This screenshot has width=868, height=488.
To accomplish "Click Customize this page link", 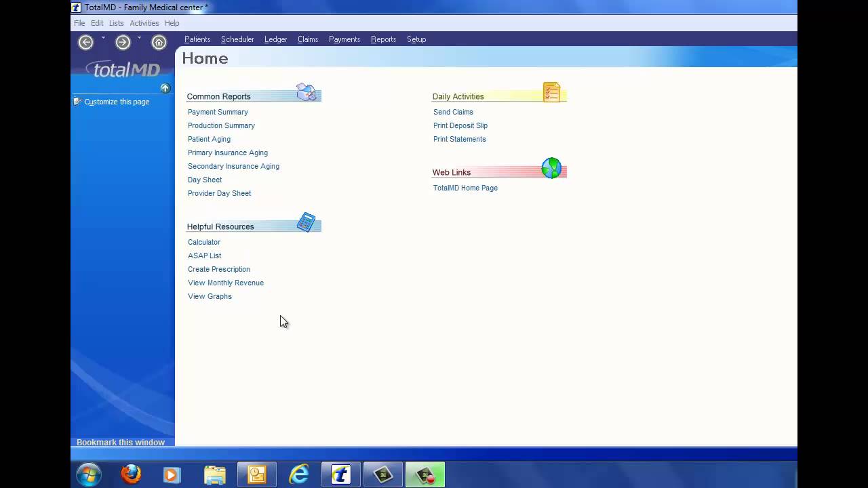I will pyautogui.click(x=117, y=102).
